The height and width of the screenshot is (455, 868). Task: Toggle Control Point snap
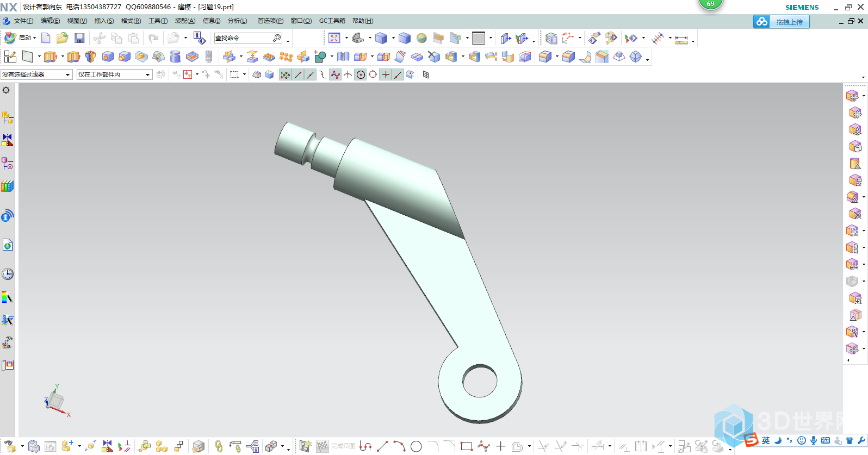(x=323, y=74)
